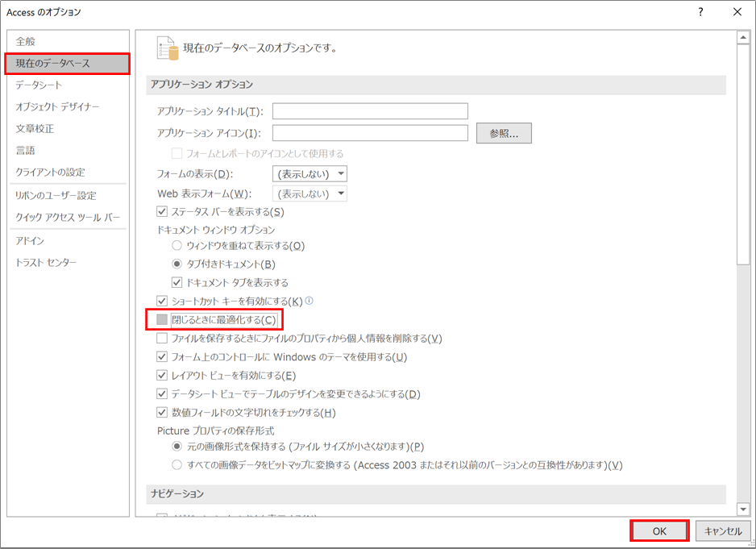Viewport: 756px width, 549px height.
Task: Open the データシート category
Action: [x=68, y=85]
